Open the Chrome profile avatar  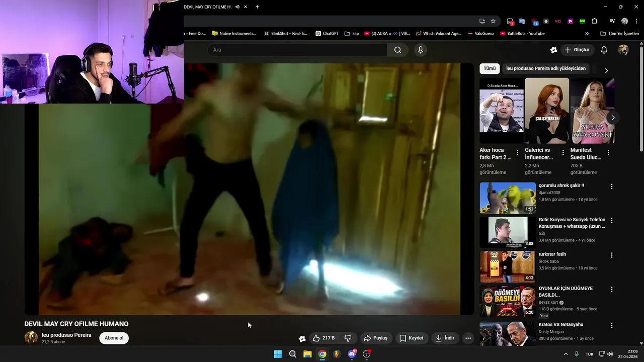[624, 21]
